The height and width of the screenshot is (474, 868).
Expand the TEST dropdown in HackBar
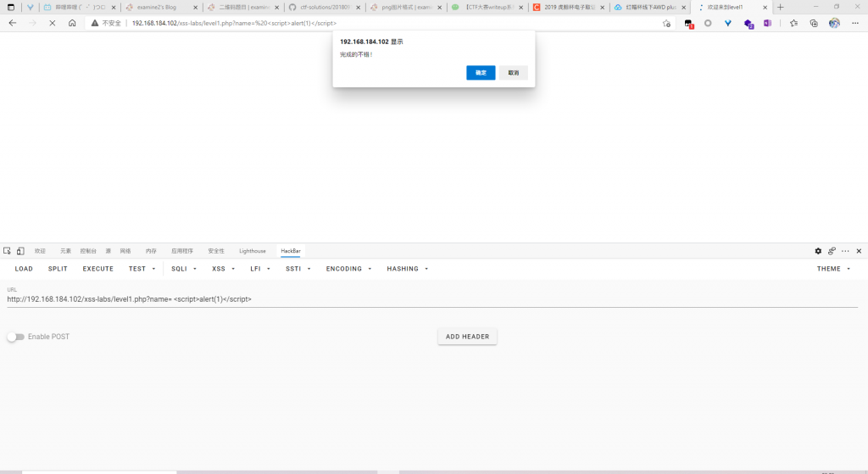tap(142, 269)
